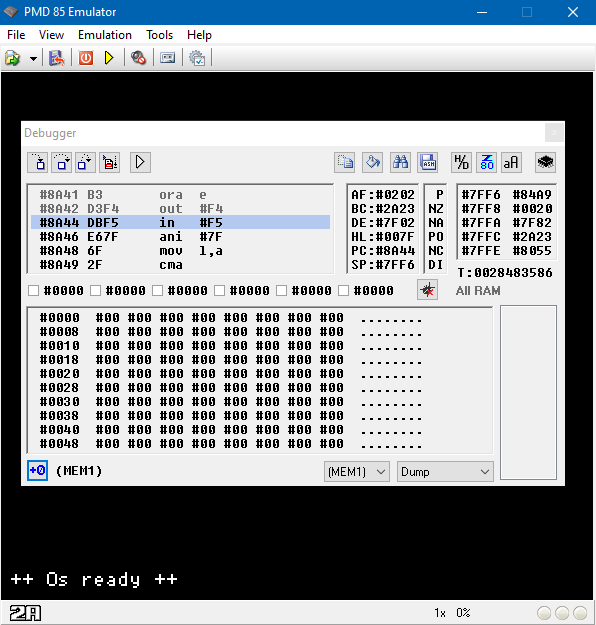Select the ani #7F instruction line
596x625 pixels.
pos(180,237)
